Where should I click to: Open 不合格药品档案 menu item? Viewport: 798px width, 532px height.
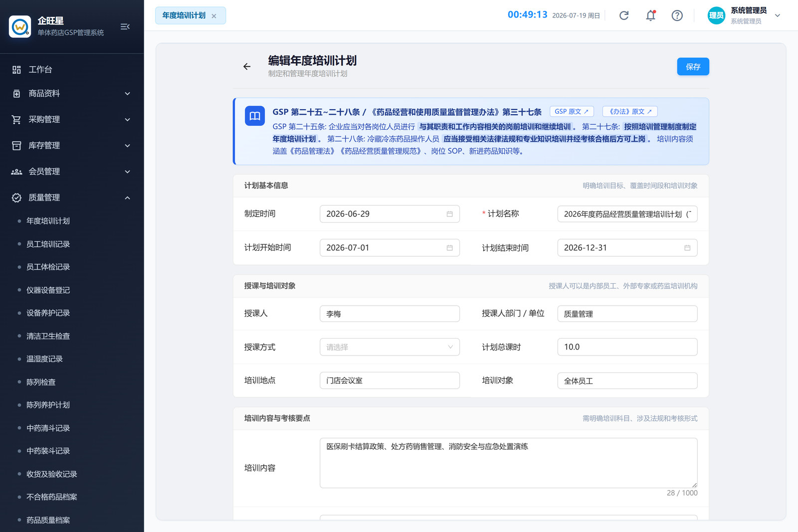(51, 497)
